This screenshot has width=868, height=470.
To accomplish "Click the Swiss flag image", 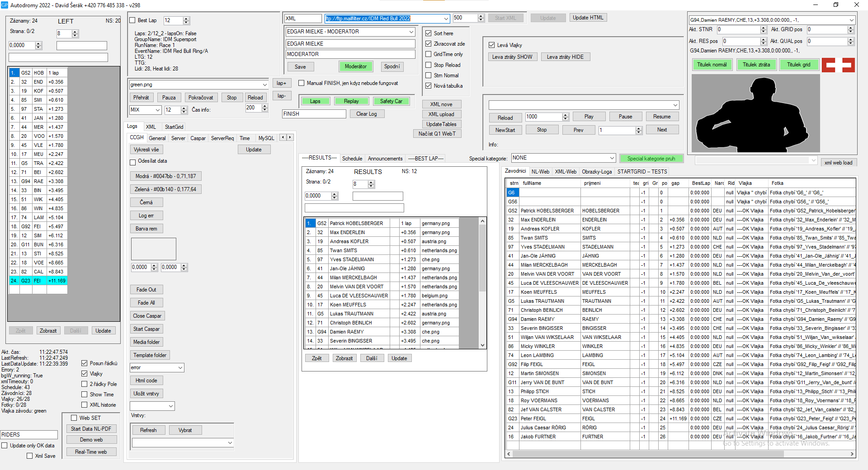I will [838, 65].
